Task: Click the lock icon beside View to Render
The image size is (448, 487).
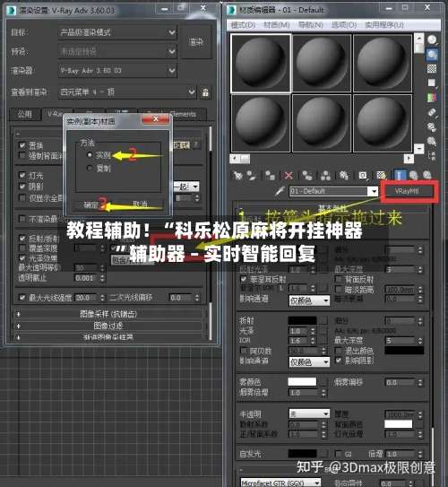Action: pos(205,92)
